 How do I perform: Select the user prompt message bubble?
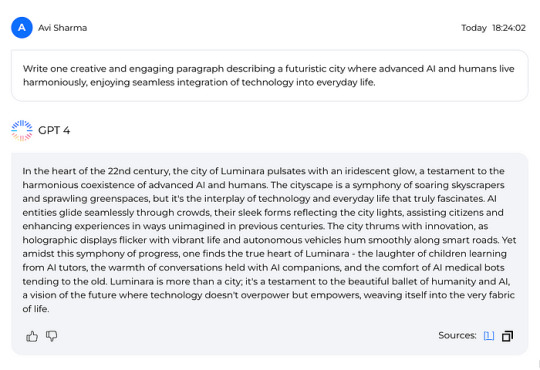tap(270, 76)
